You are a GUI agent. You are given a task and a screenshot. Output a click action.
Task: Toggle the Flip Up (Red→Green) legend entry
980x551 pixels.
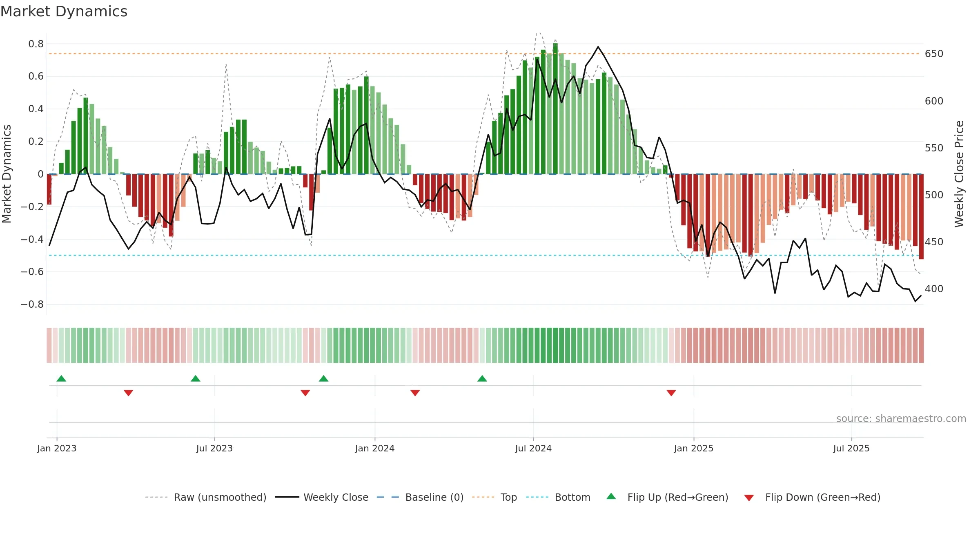pyautogui.click(x=667, y=497)
